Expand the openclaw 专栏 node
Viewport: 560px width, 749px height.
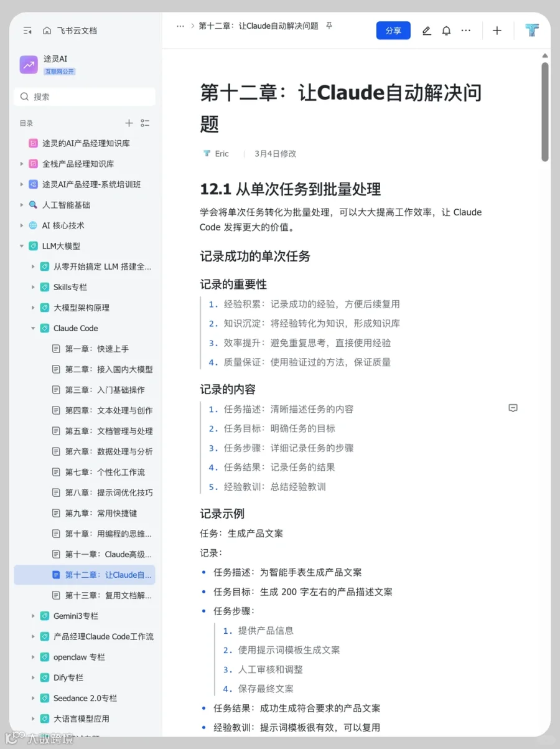point(33,657)
